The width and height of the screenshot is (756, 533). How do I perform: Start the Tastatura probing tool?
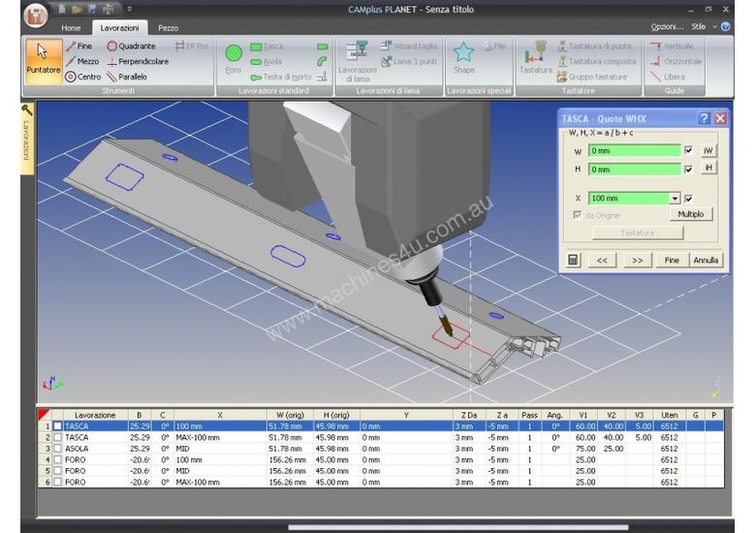(536, 58)
